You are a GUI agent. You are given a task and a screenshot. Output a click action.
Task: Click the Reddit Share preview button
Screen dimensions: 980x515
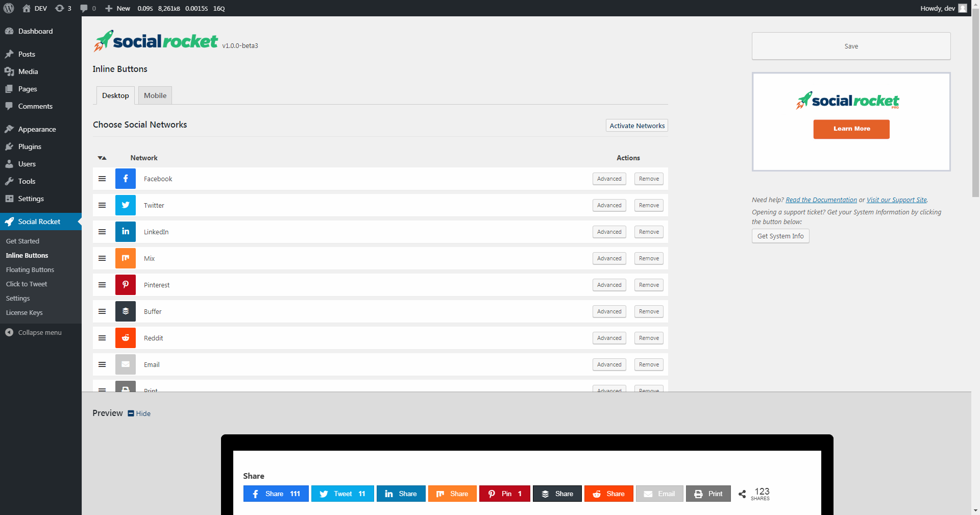pyautogui.click(x=609, y=494)
